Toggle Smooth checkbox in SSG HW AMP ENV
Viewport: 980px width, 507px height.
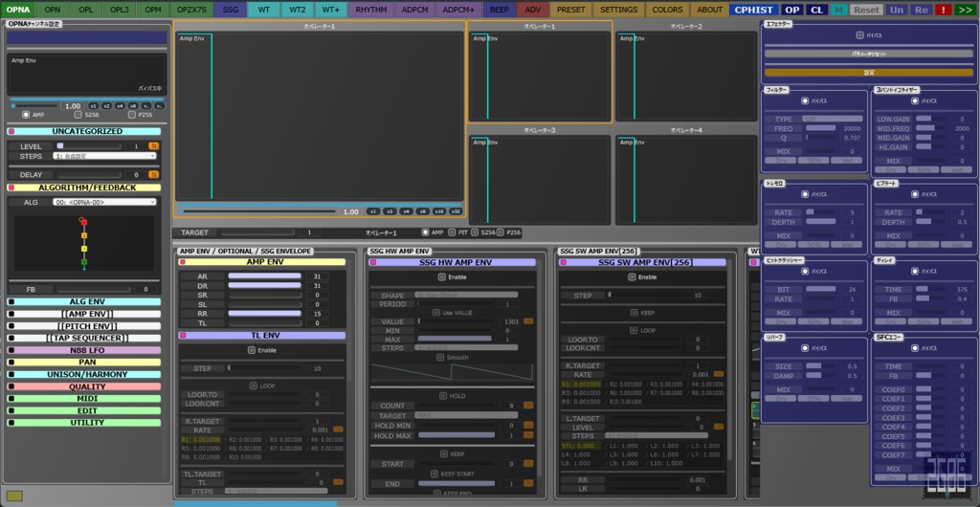(x=440, y=358)
